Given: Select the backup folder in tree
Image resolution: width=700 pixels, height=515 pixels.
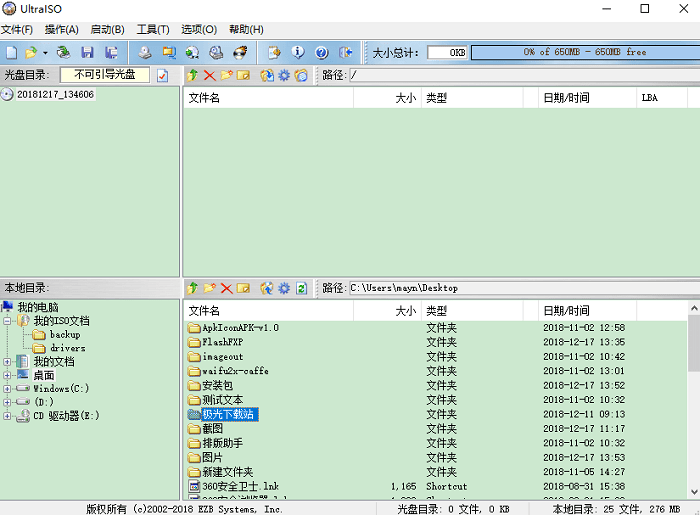Looking at the screenshot, I should 65,334.
